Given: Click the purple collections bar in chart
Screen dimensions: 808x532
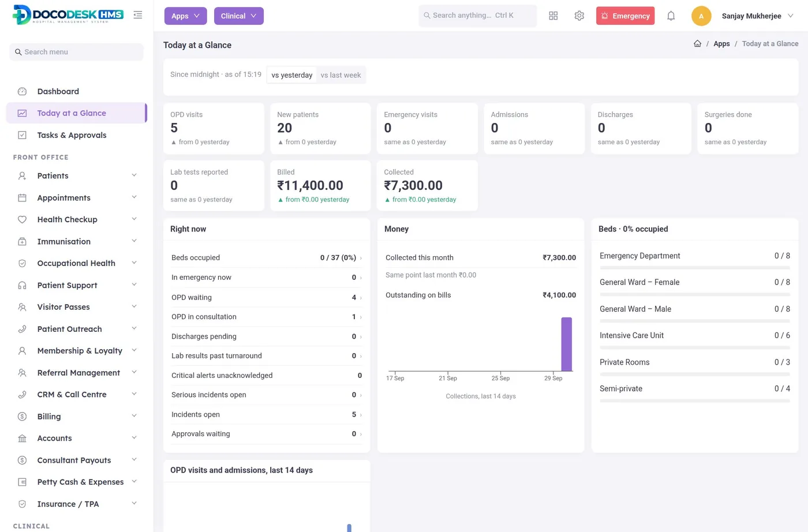Looking at the screenshot, I should (x=567, y=344).
